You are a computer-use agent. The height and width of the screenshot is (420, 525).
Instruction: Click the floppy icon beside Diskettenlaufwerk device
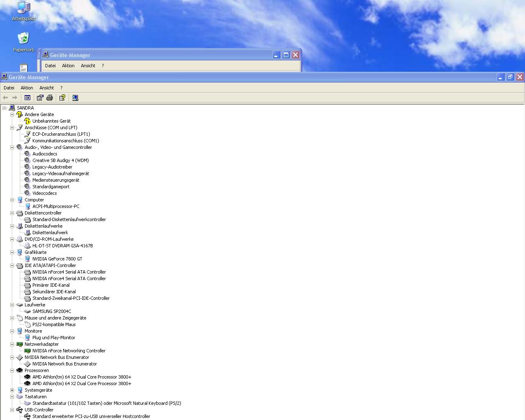[27, 233]
